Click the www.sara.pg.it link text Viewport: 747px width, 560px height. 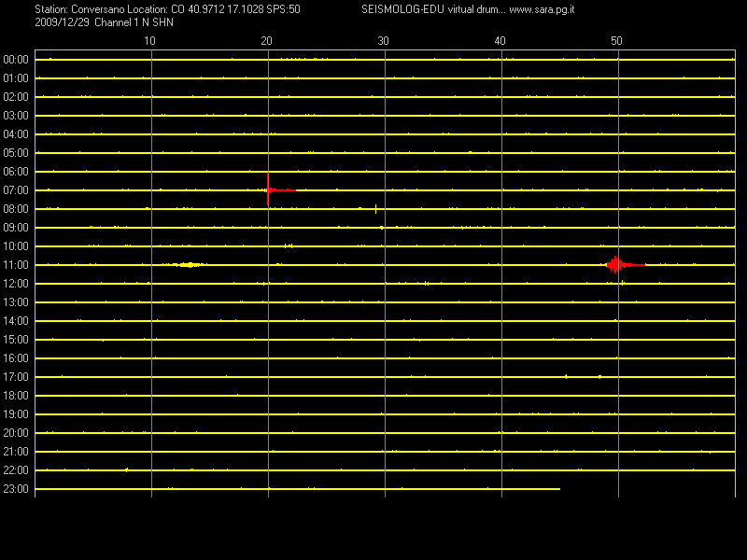coord(542,9)
